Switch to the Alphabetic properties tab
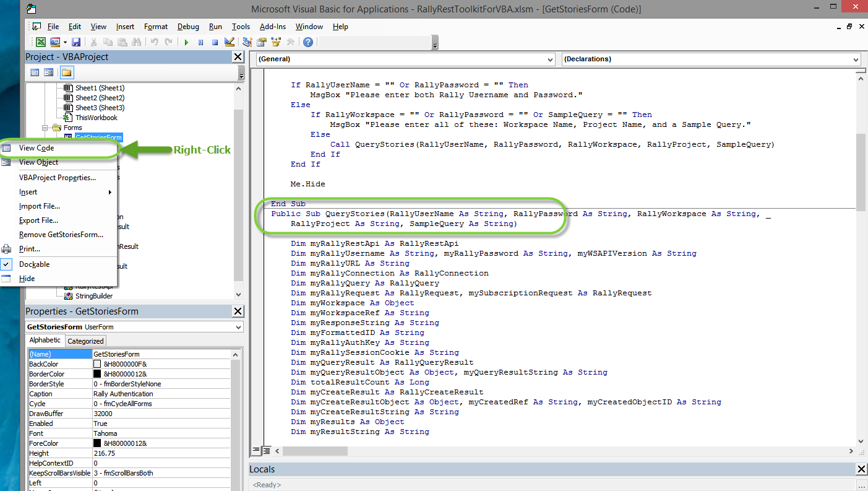The height and width of the screenshot is (491, 868). [45, 340]
